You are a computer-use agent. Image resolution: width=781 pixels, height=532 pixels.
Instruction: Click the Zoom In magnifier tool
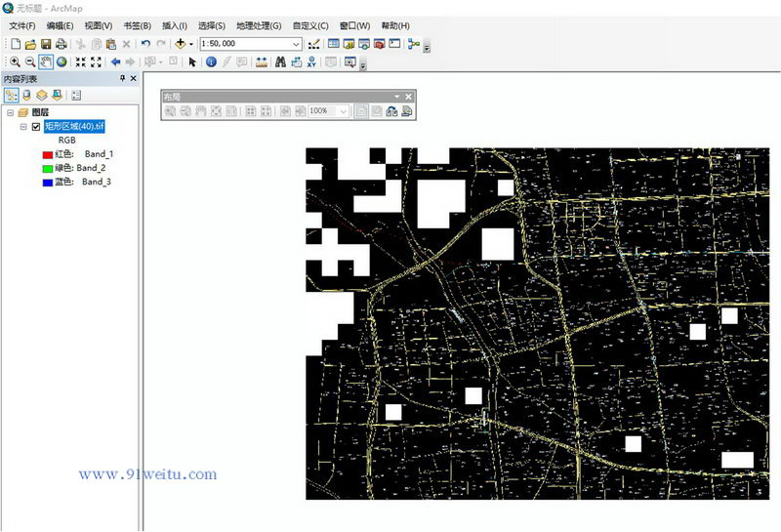[x=15, y=61]
